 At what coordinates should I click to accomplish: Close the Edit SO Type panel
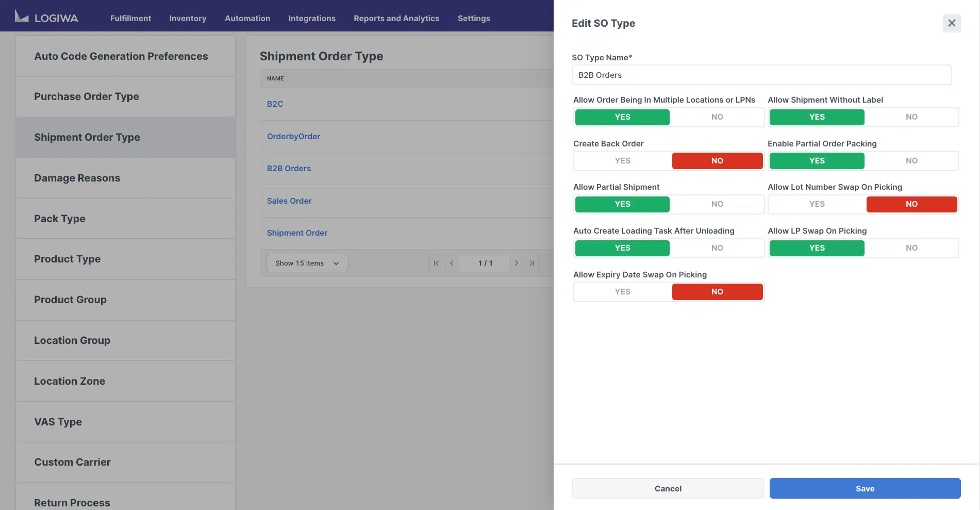click(x=951, y=23)
